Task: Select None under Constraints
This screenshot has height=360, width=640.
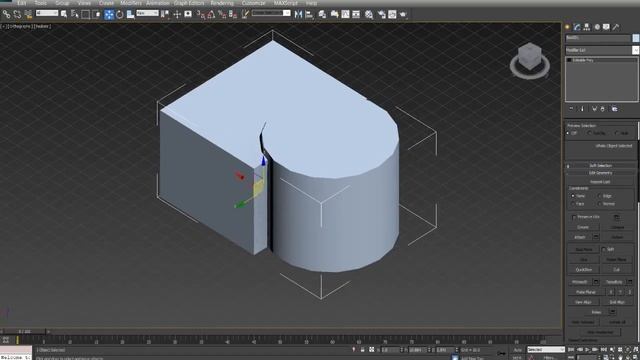Action: 578,196
